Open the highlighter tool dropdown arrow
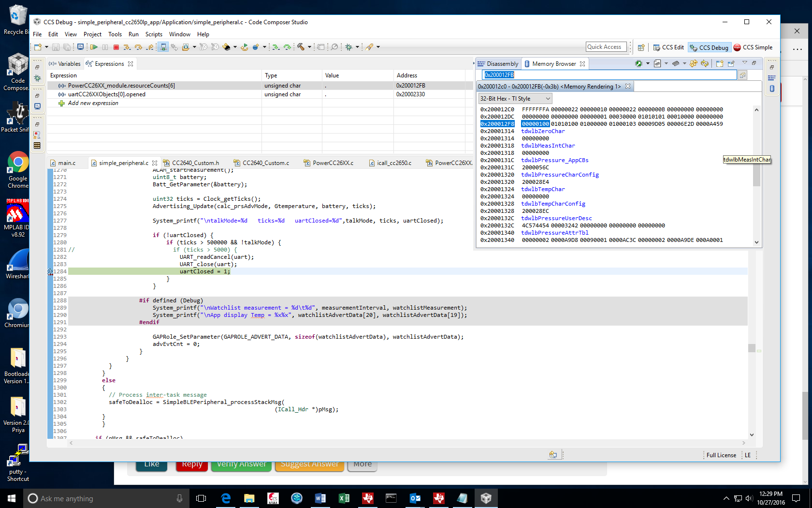The height and width of the screenshot is (508, 812). click(378, 47)
